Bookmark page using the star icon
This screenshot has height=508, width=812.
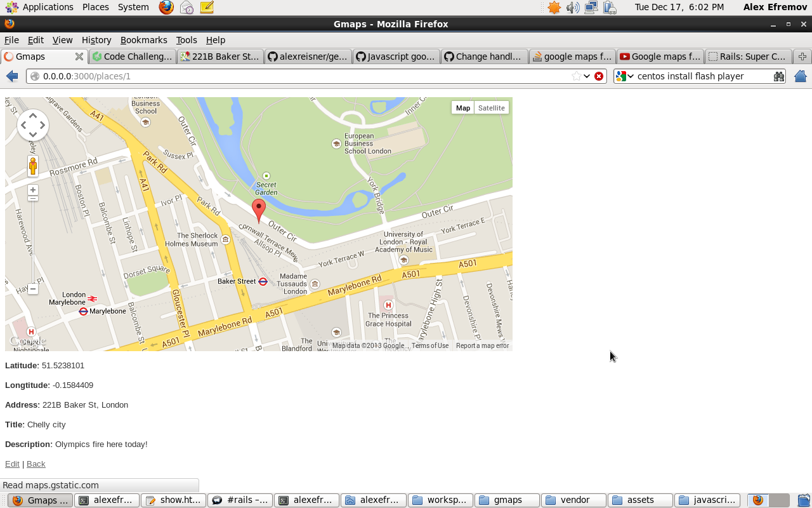coord(576,76)
